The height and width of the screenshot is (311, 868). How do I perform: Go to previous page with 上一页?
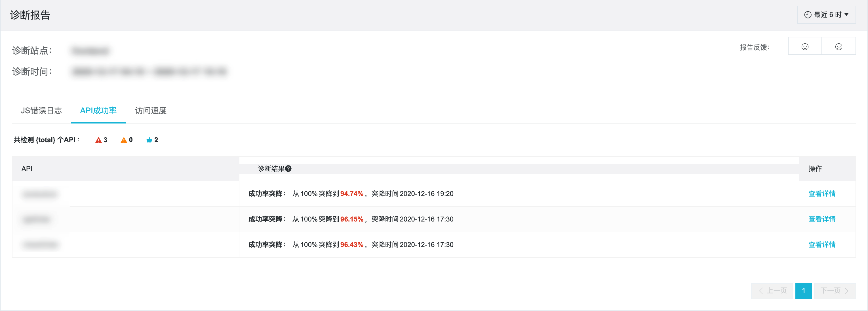pyautogui.click(x=772, y=291)
